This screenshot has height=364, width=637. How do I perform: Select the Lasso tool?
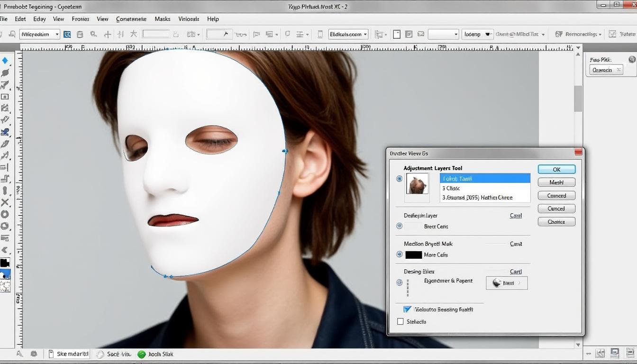6,72
